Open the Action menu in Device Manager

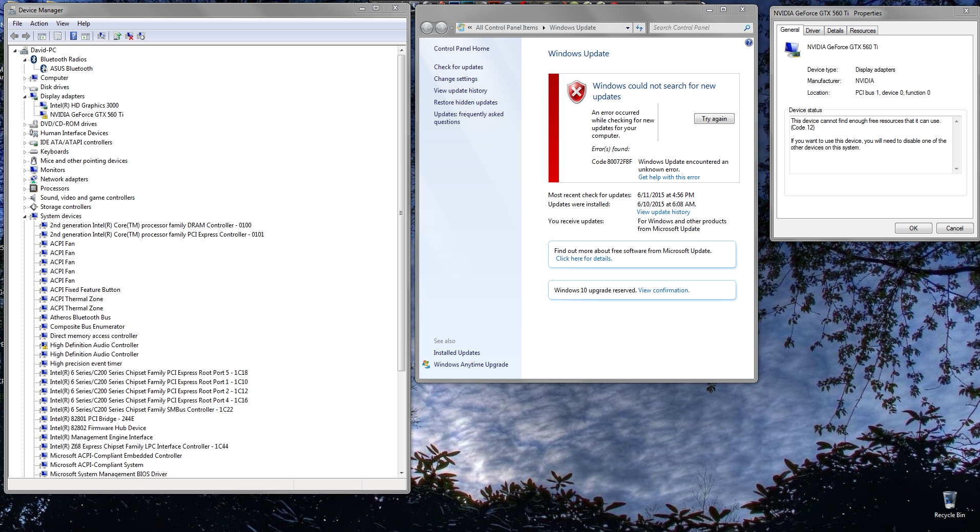(39, 24)
